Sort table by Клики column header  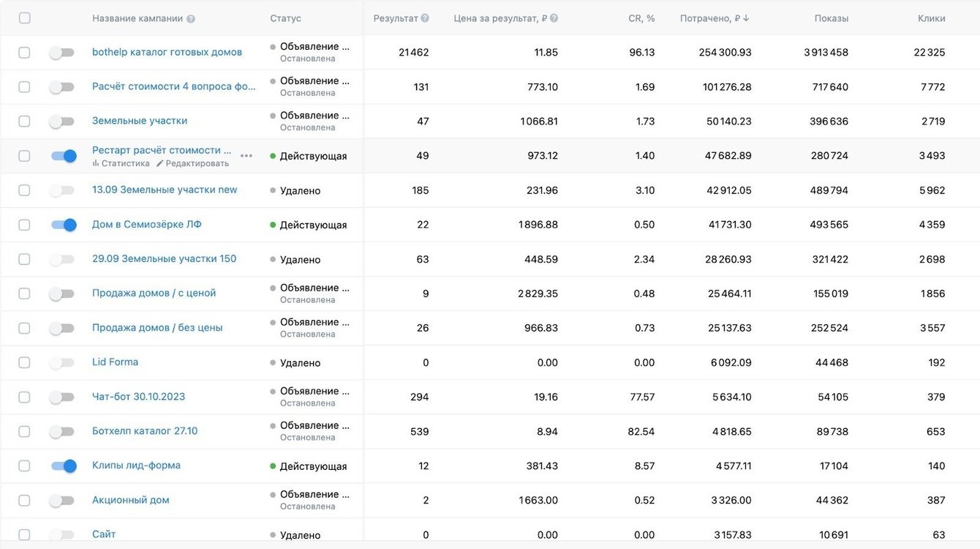(931, 18)
